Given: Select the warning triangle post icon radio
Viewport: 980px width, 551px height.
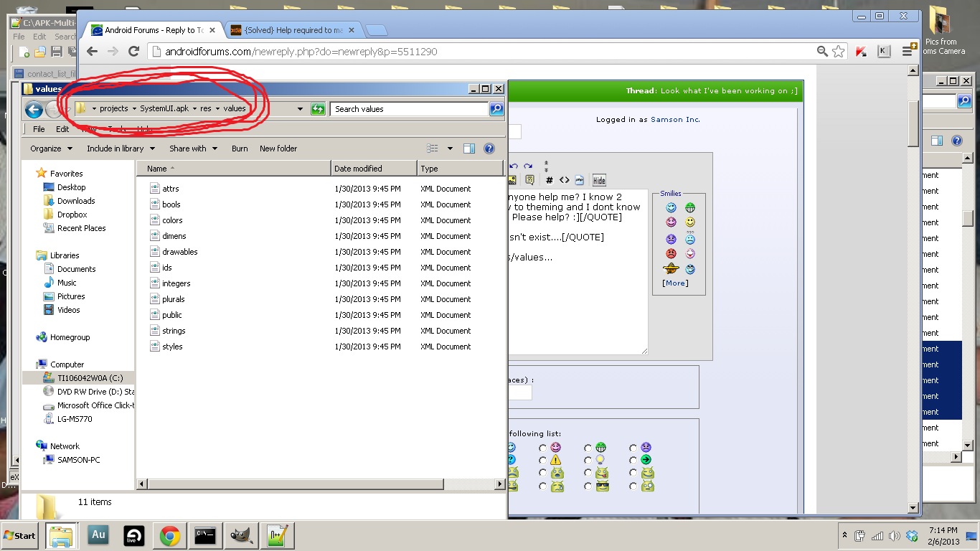Looking at the screenshot, I should pos(543,460).
